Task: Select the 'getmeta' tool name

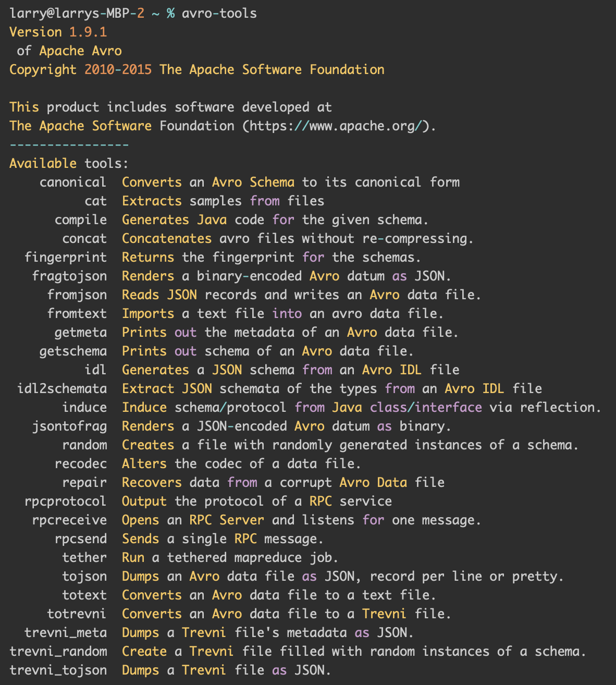Action: pos(81,332)
